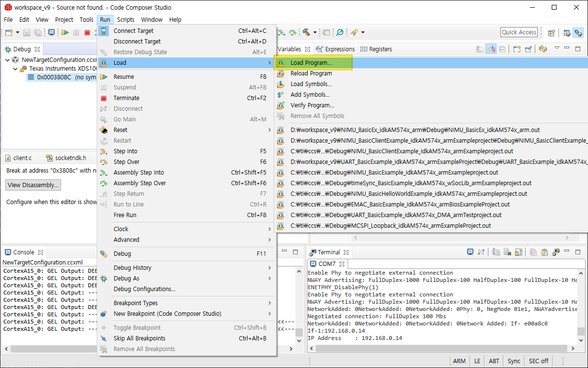Expand the Clock submenu
This screenshot has width=588, height=368.
(x=187, y=229)
